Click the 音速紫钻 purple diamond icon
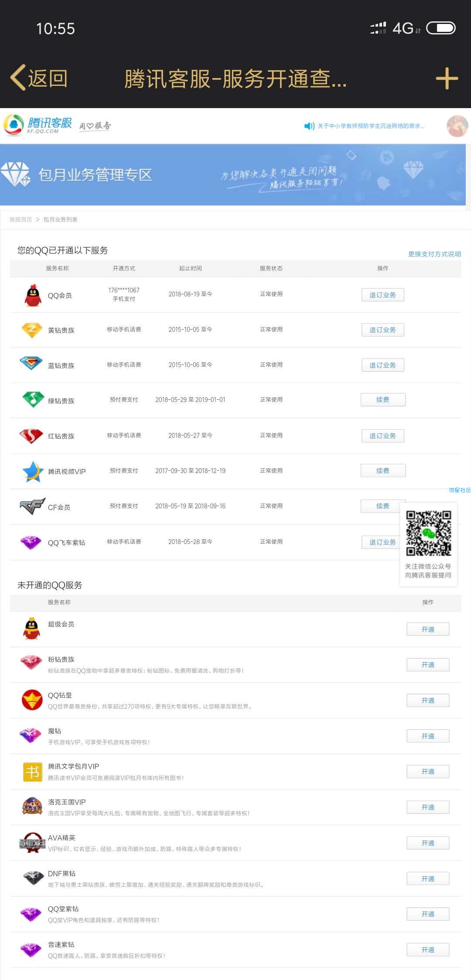471x980 pixels. pyautogui.click(x=31, y=950)
